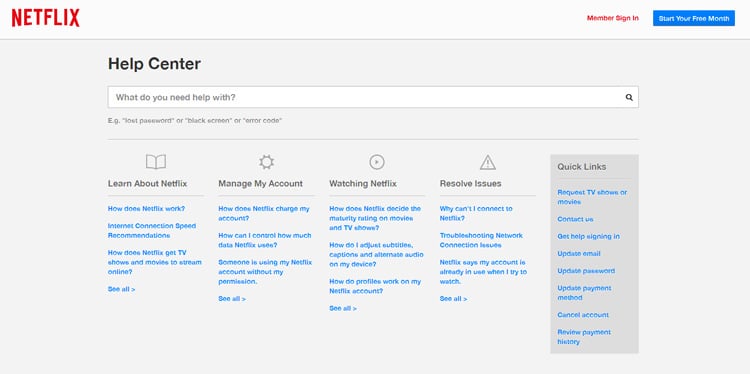This screenshot has height=374, width=750.
Task: Click the Learn About Netflix heading
Action: [147, 184]
